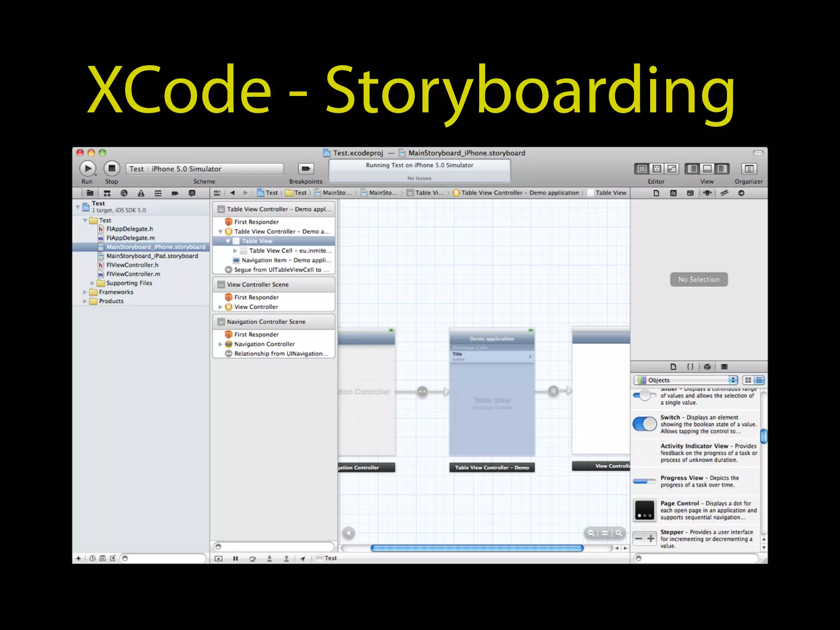Open the Breakpoint navigator
Screen dimensions: 840x630
[x=175, y=193]
